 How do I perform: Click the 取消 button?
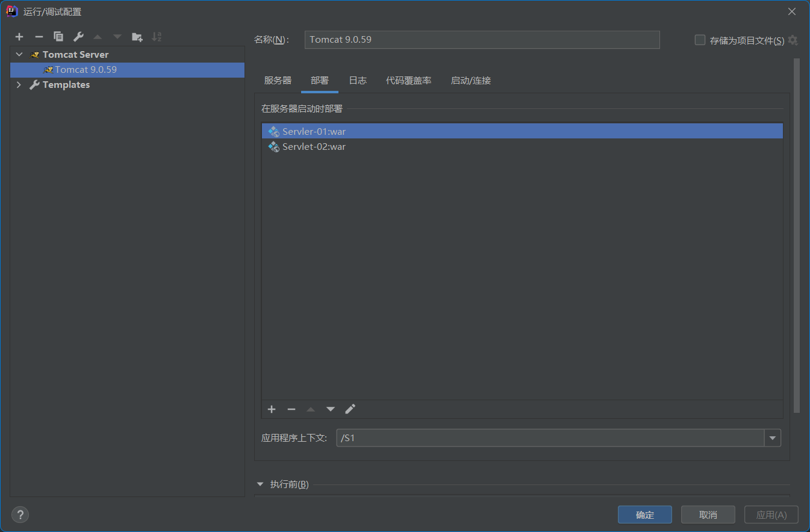point(708,515)
